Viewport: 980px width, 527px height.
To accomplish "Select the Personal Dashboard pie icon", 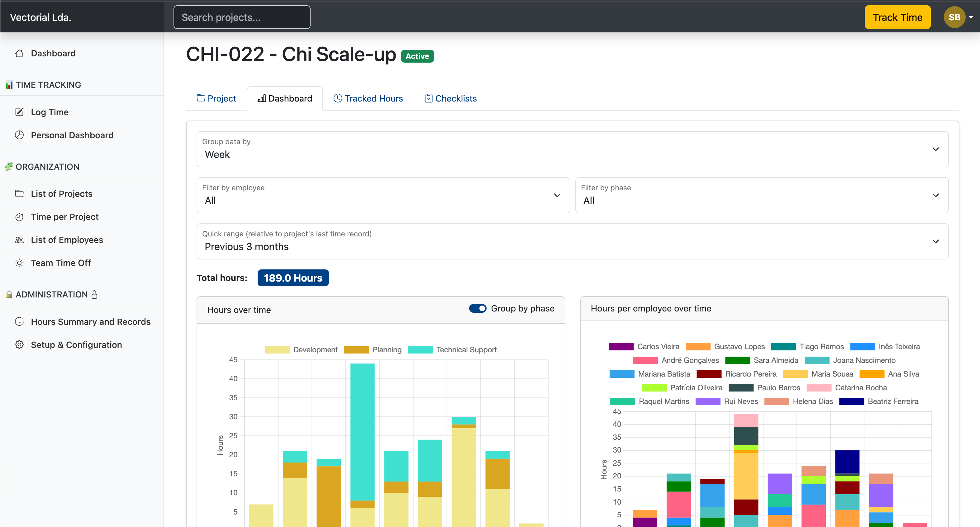I will 20,135.
